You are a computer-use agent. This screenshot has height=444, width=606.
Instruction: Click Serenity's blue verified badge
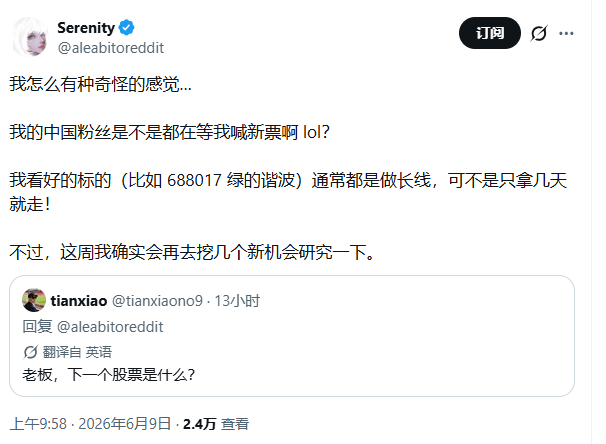click(126, 28)
